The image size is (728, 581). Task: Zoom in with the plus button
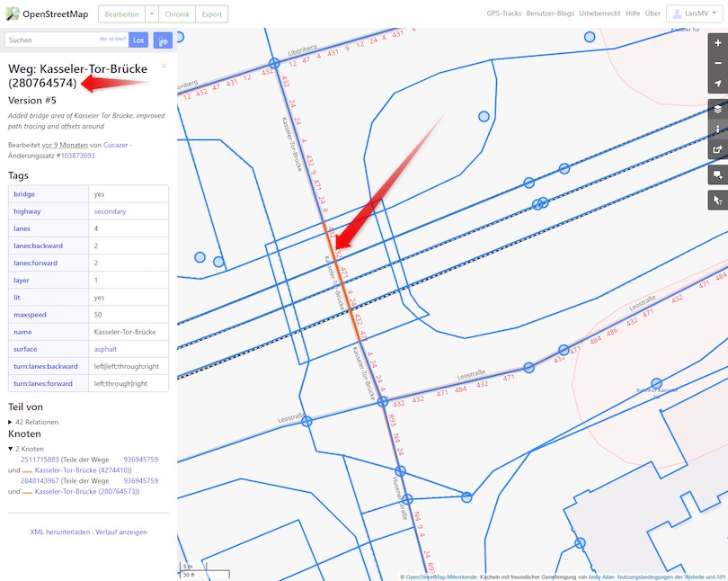pyautogui.click(x=718, y=43)
